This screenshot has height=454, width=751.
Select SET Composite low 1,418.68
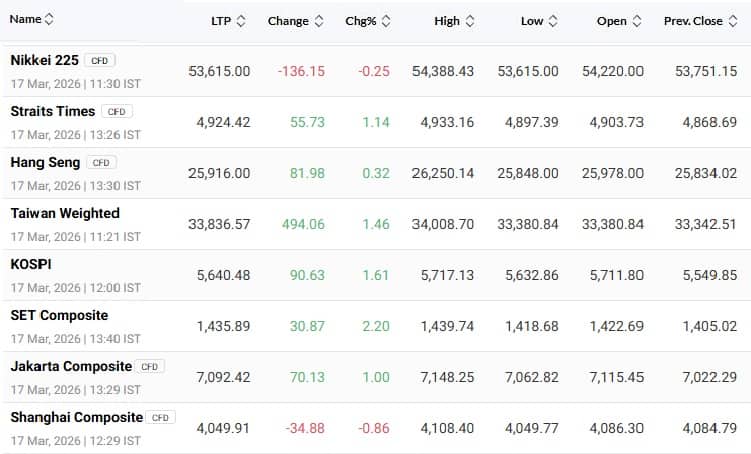pyautogui.click(x=532, y=327)
